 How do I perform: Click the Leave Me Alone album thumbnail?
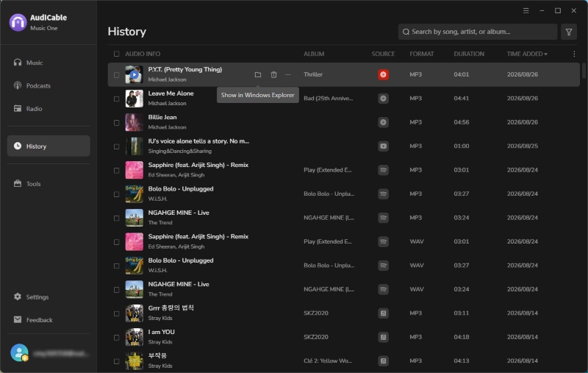[x=135, y=99]
